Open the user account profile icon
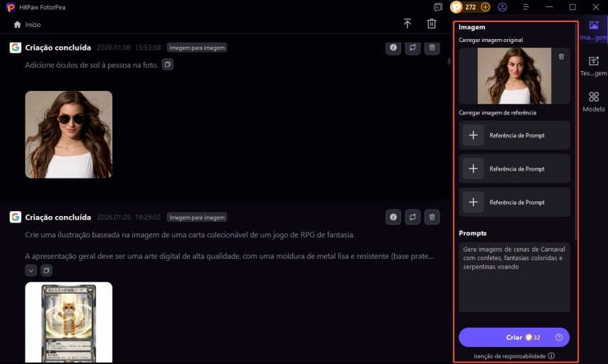 tap(503, 7)
